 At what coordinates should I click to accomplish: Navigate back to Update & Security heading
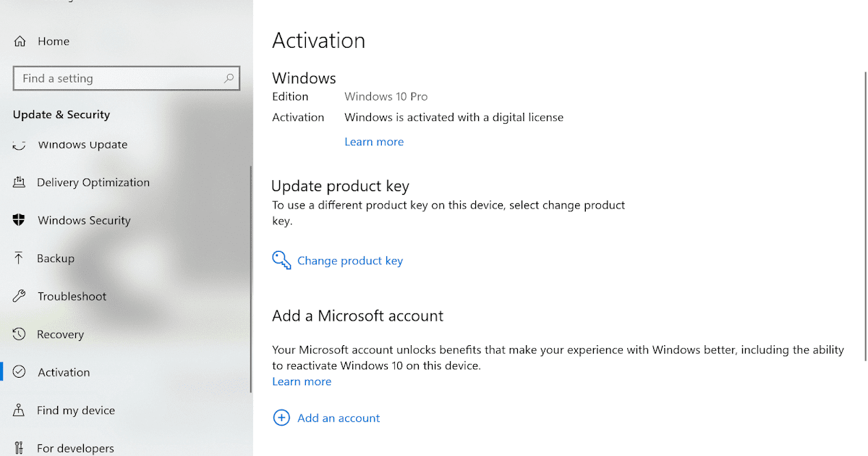coord(61,114)
